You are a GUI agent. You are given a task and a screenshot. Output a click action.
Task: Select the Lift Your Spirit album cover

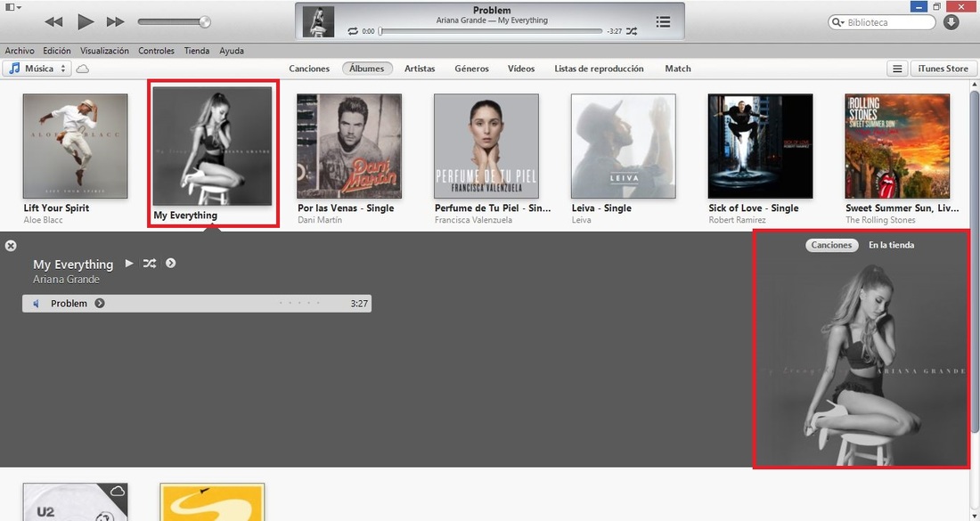(75, 146)
